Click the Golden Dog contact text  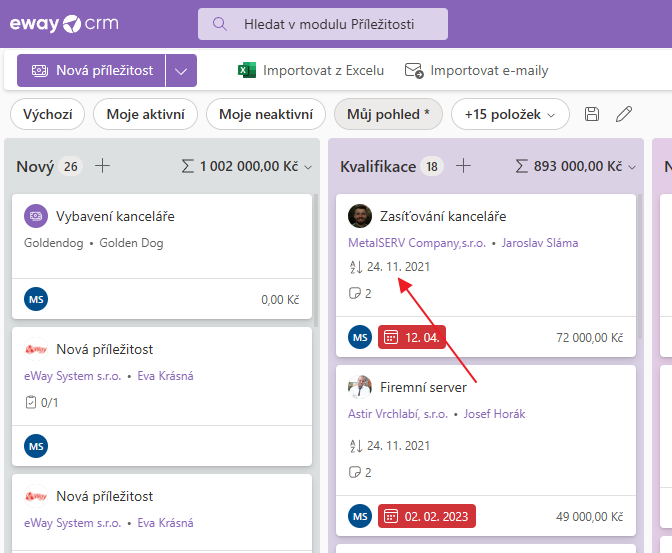pyautogui.click(x=131, y=243)
